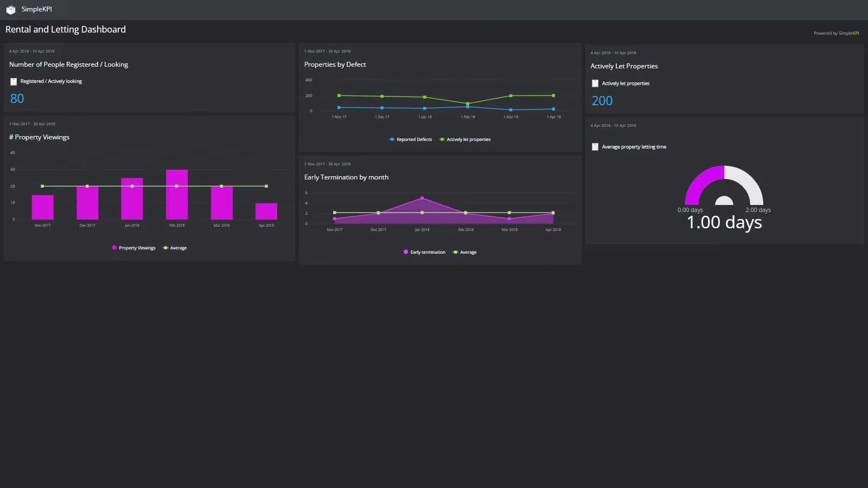Toggle Actively let properties legend entry
Image resolution: width=868 pixels, height=488 pixels.
[x=465, y=139]
